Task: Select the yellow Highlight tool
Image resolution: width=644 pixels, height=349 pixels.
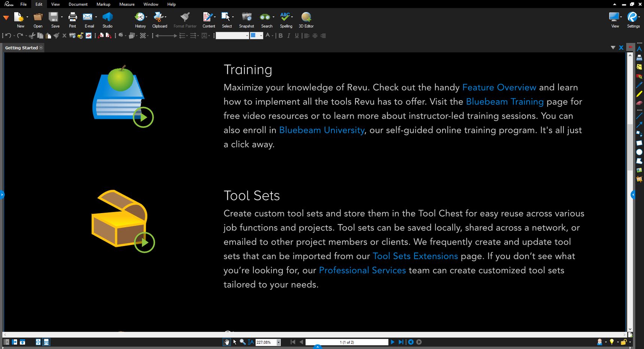Action: [x=639, y=94]
